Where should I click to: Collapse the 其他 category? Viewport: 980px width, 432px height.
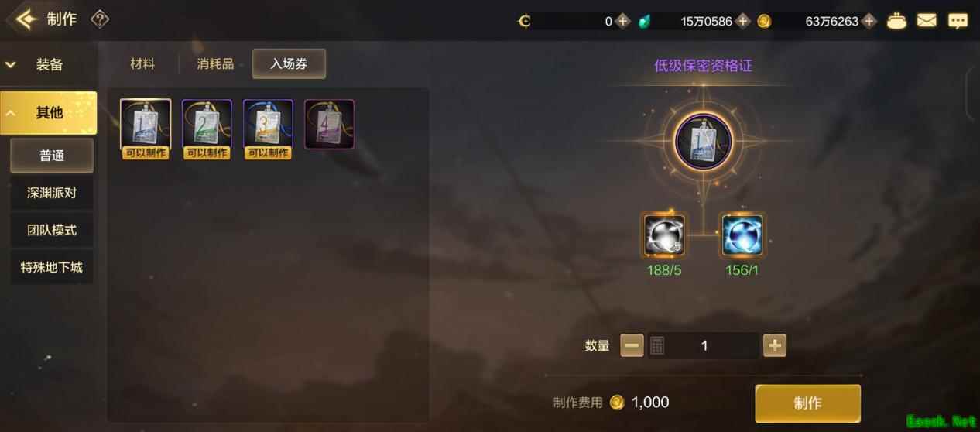[x=48, y=113]
